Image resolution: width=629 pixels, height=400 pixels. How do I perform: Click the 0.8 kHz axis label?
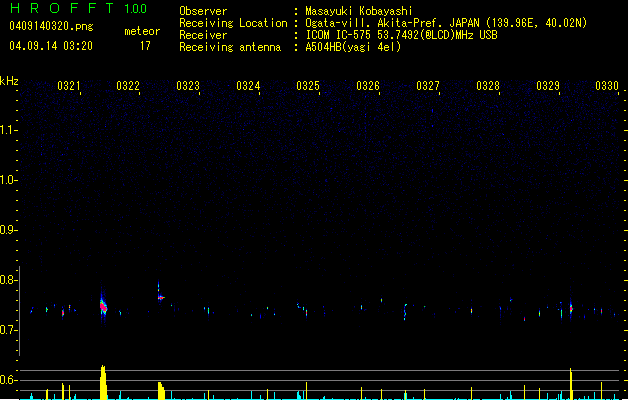tap(8, 280)
